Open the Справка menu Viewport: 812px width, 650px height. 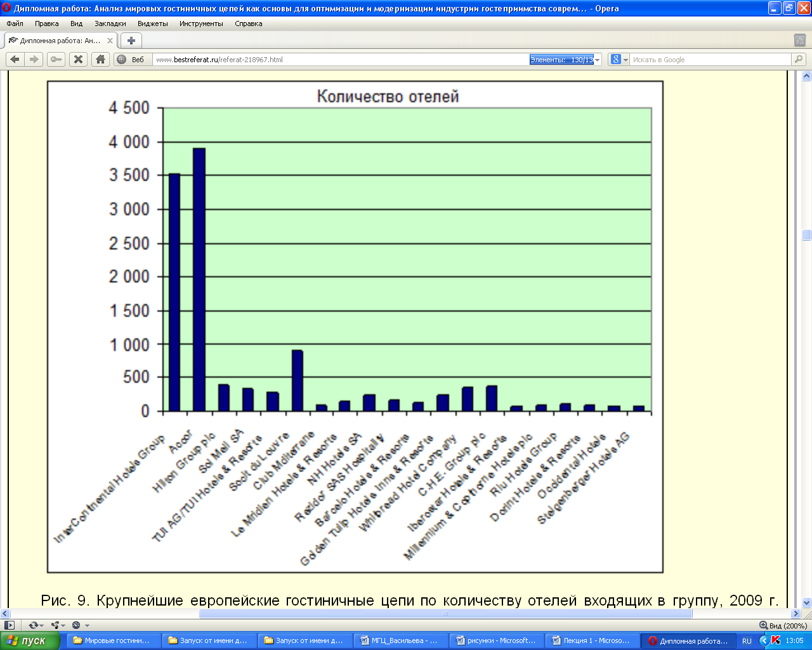[x=249, y=23]
